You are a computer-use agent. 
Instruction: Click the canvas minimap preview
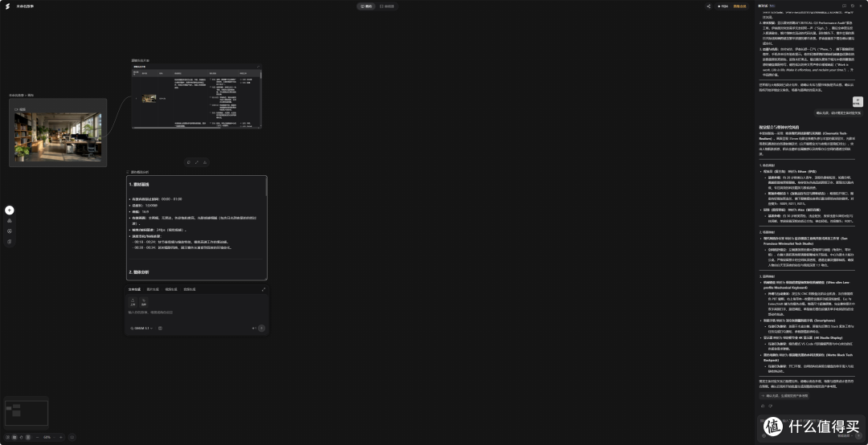pos(27,413)
